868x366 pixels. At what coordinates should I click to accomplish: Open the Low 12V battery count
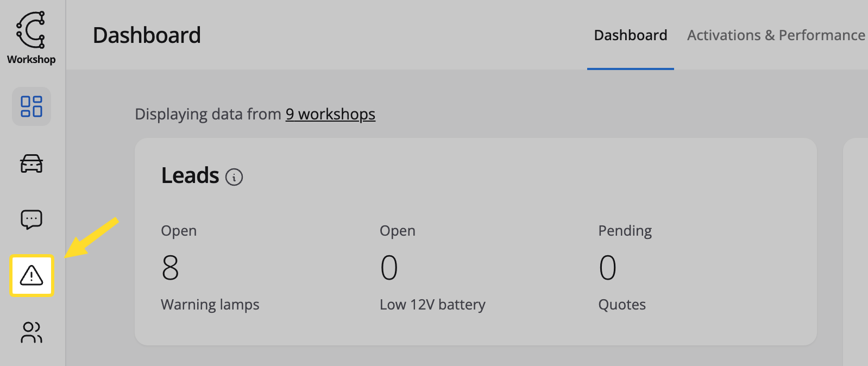389,268
